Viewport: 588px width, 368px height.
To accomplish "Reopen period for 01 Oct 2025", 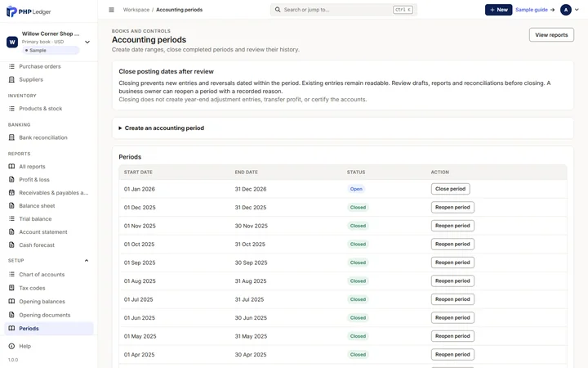I will [x=452, y=244].
